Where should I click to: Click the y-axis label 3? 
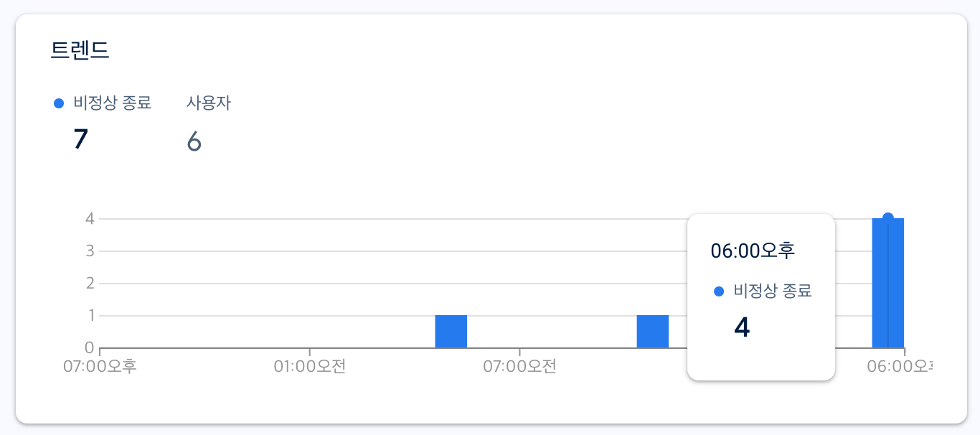coord(90,251)
